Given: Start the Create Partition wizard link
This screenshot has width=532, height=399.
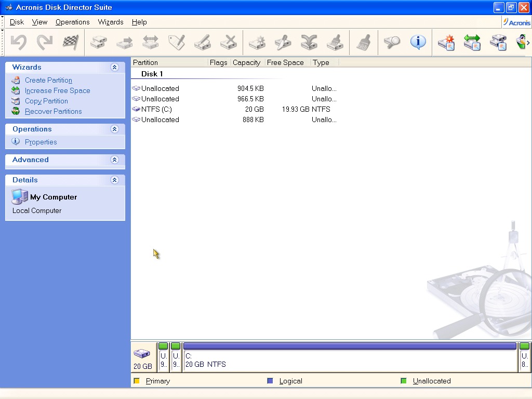Looking at the screenshot, I should (x=48, y=80).
